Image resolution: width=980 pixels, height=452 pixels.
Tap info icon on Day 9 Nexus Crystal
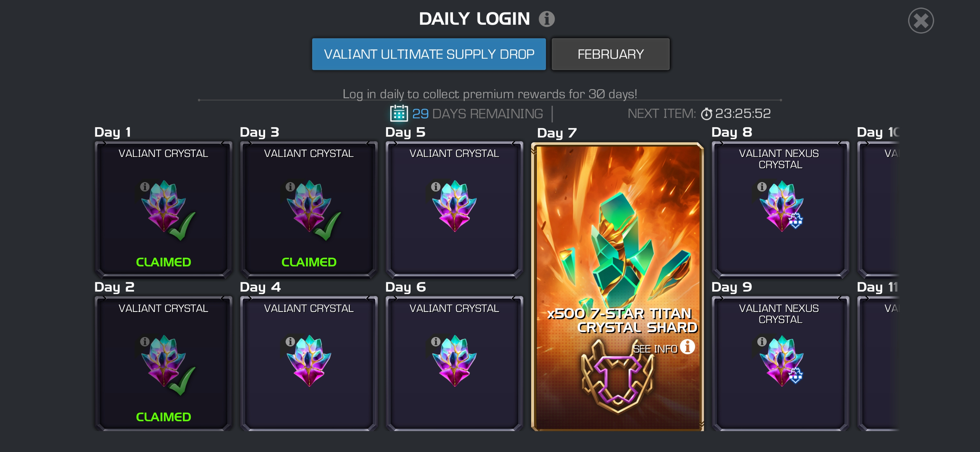point(762,342)
